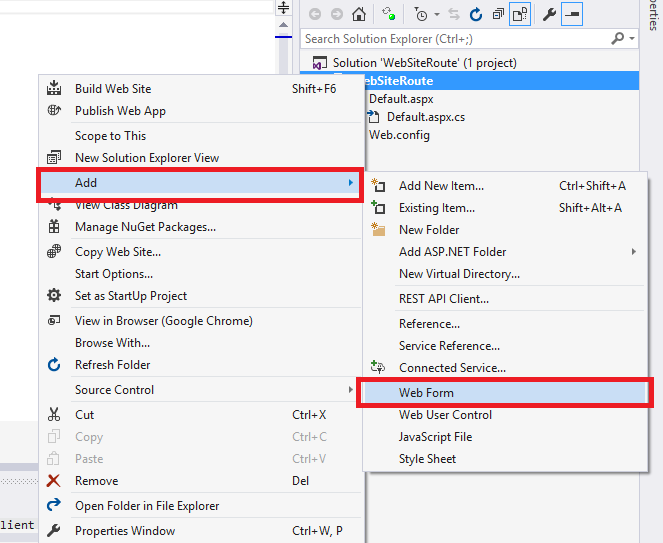This screenshot has width=663, height=543.
Task: Open the Add submenu
Action: (x=200, y=183)
